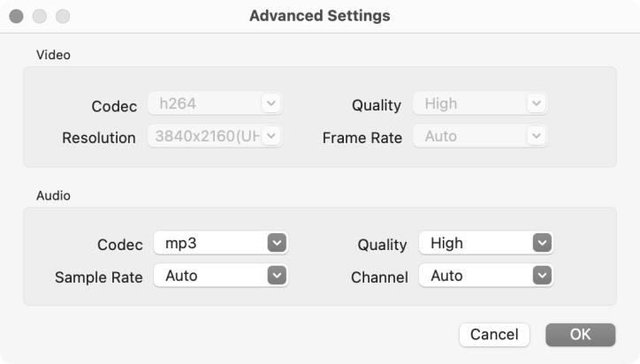Click the yellow minimize window button

[x=40, y=17]
